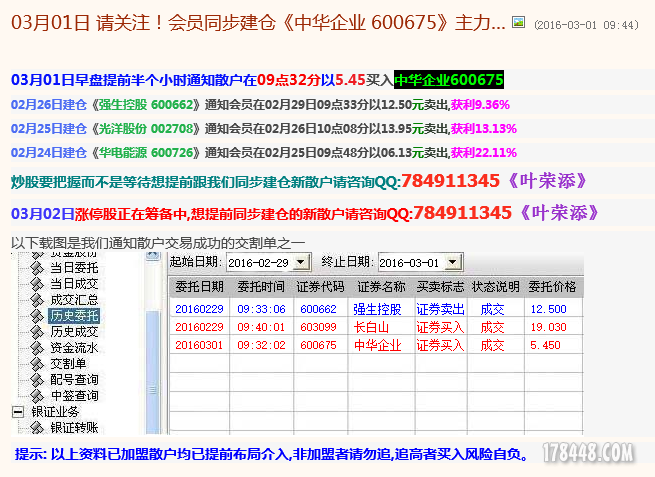The height and width of the screenshot is (477, 655).
Task: Click 光洋股份 002708 in the announcement line
Action: coord(145,128)
